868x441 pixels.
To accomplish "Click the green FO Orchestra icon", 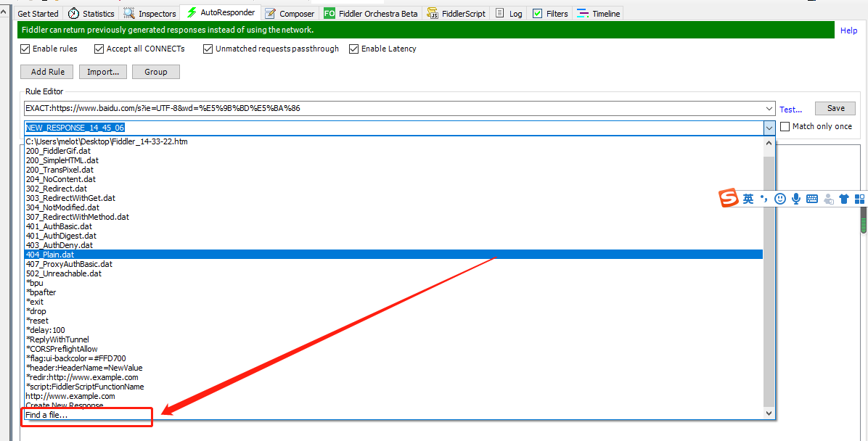I will pos(329,13).
